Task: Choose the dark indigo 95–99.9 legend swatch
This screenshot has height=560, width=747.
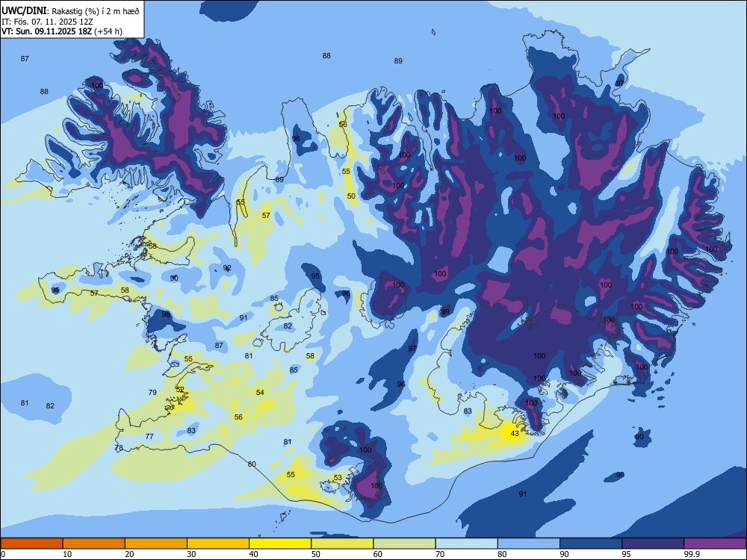Action: tap(653, 544)
